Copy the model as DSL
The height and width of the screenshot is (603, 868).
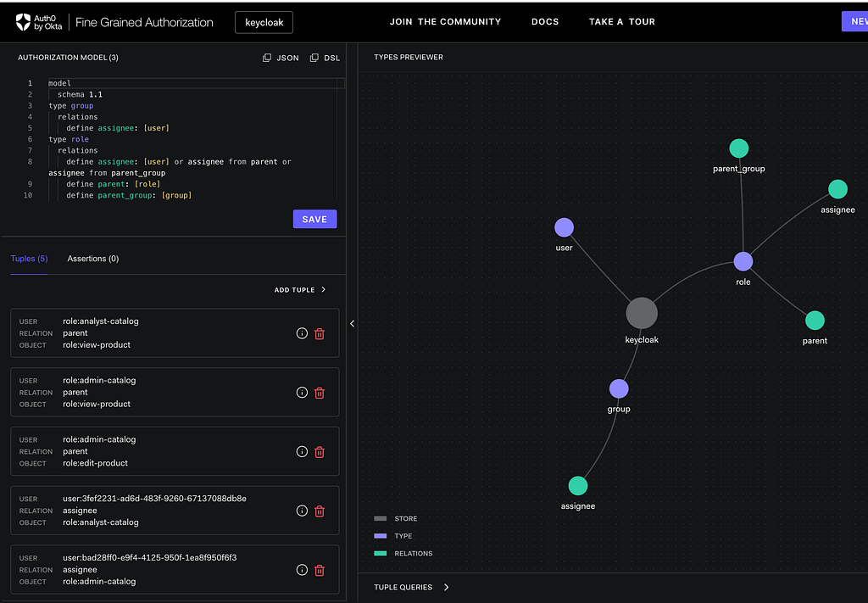coord(325,58)
